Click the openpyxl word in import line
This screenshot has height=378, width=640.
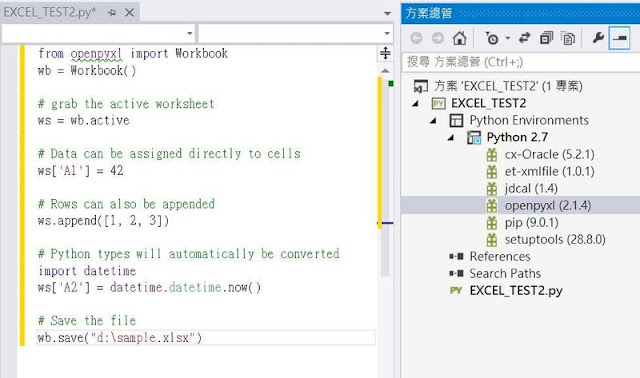pos(96,53)
